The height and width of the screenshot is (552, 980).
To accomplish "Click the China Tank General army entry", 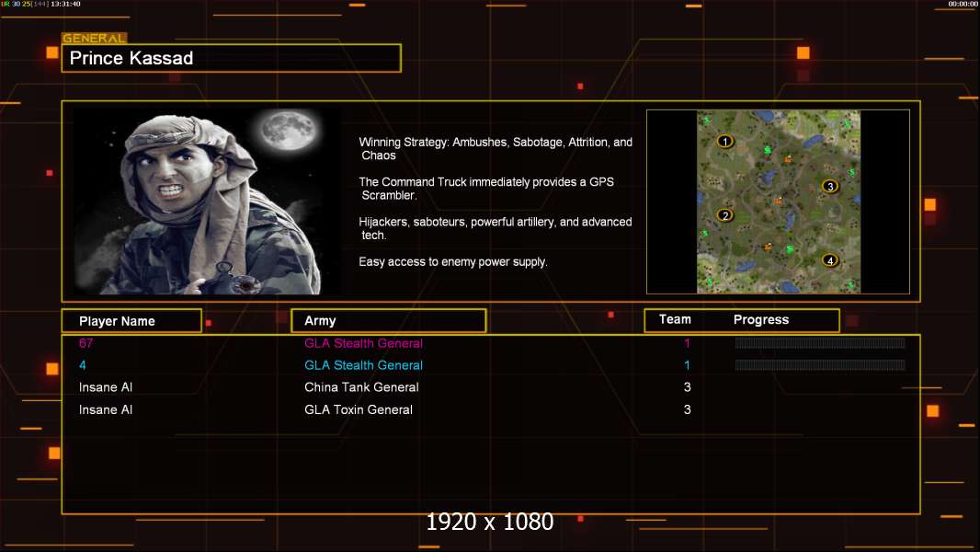I will coord(361,387).
